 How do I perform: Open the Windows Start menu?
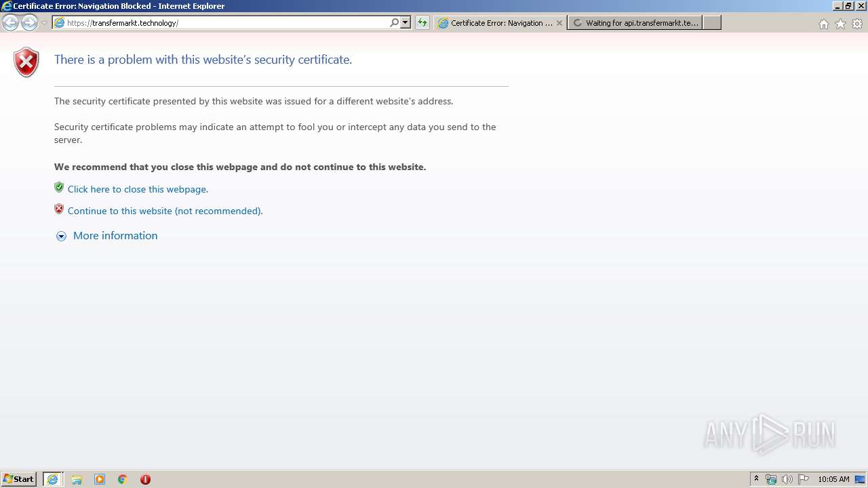18,479
